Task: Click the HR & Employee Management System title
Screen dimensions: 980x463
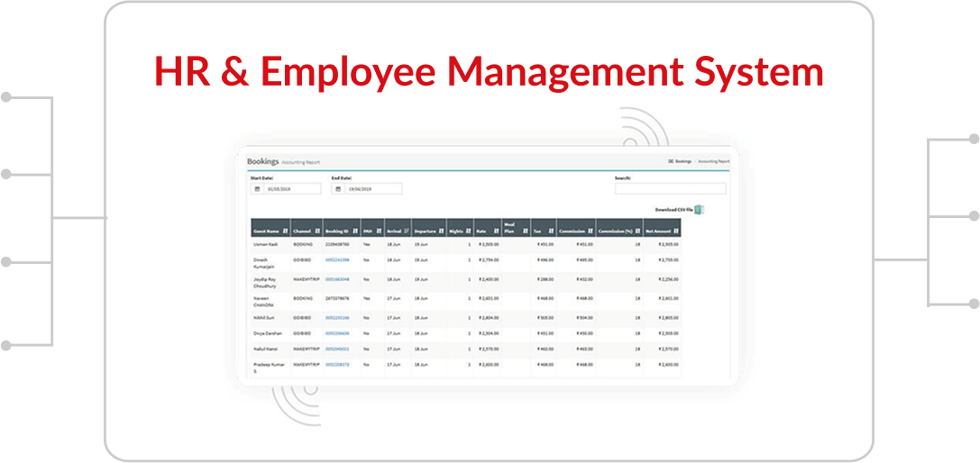Action: (489, 71)
